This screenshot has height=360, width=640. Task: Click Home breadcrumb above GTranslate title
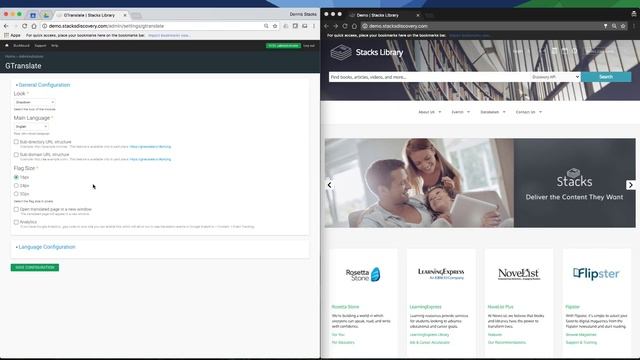[x=10, y=56]
